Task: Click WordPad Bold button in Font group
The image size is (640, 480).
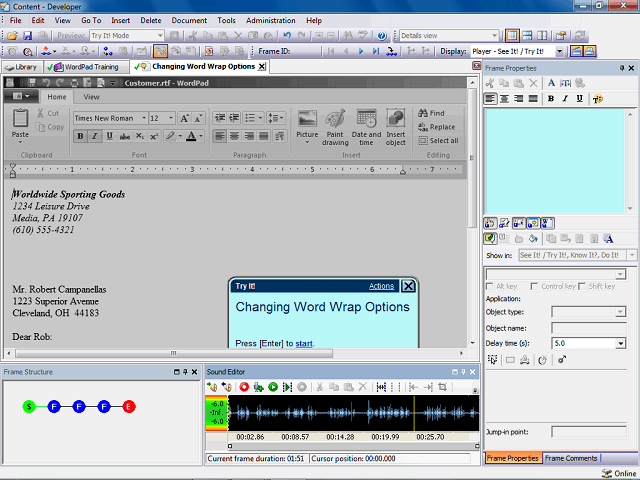Action: click(80, 136)
